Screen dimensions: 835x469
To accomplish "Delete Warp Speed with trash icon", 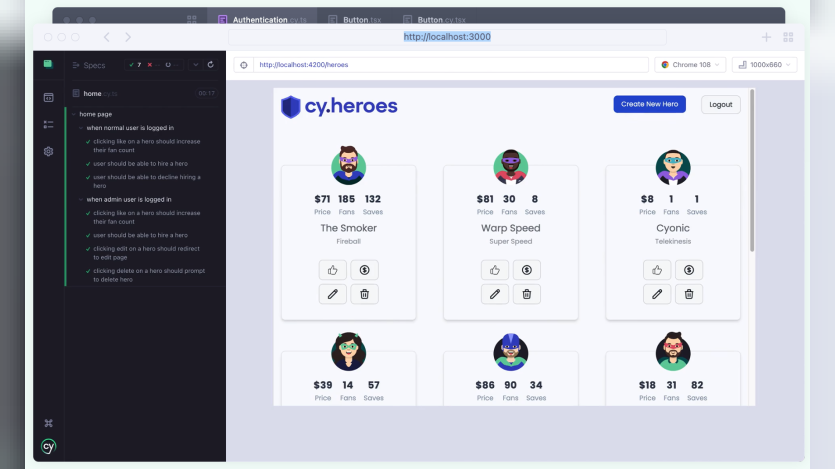I will click(x=527, y=294).
